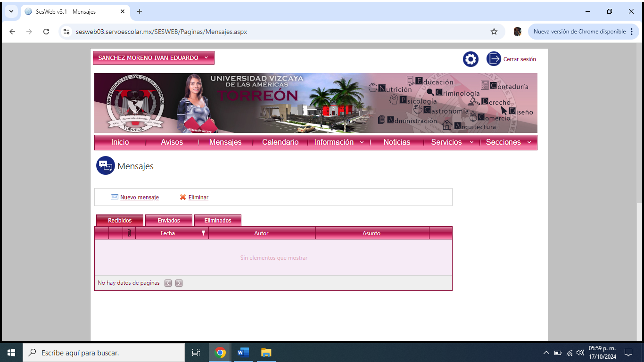
Task: Click Cerrar sesión link
Action: pyautogui.click(x=520, y=59)
